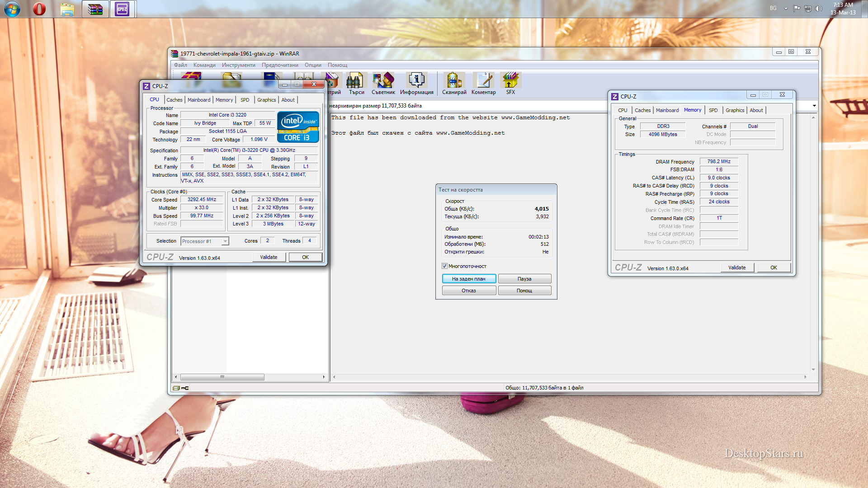Viewport: 868px width, 488px height.
Task: Click the Обща speed value 4,015
Action: 542,209
